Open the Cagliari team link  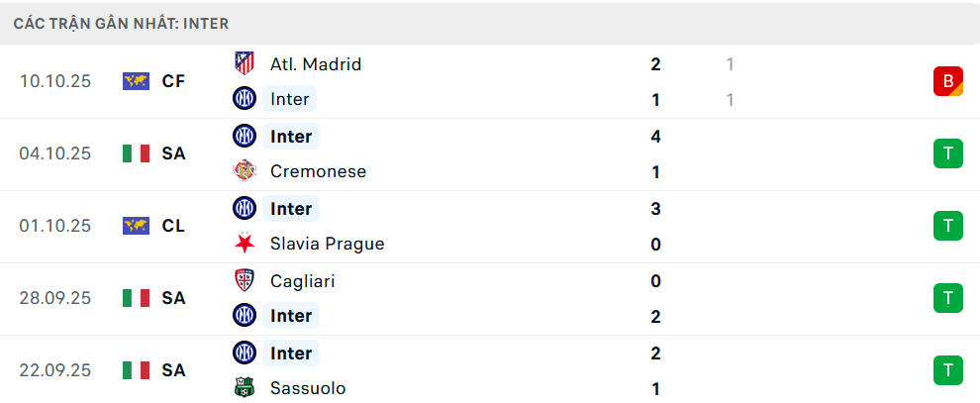click(302, 280)
